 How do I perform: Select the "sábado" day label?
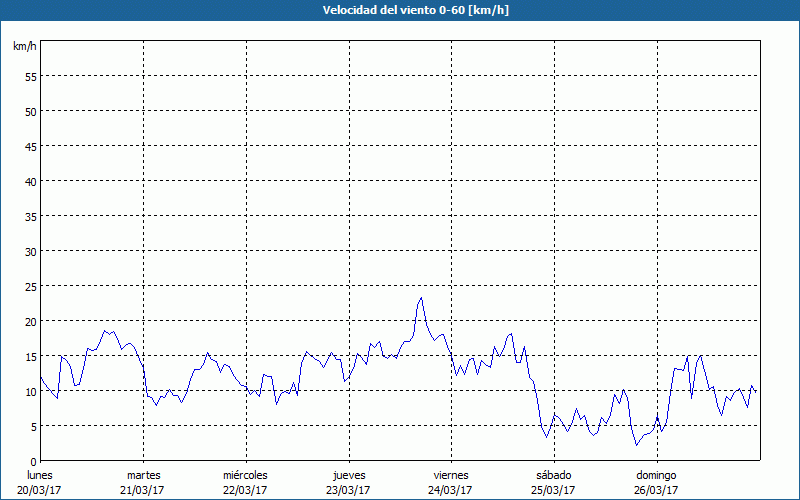553,475
